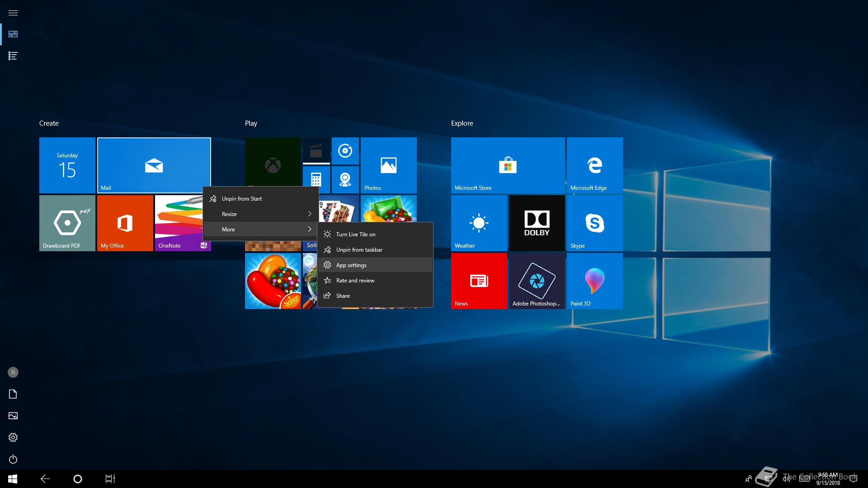Choose Rate and review
The width and height of the screenshot is (868, 488).
375,281
